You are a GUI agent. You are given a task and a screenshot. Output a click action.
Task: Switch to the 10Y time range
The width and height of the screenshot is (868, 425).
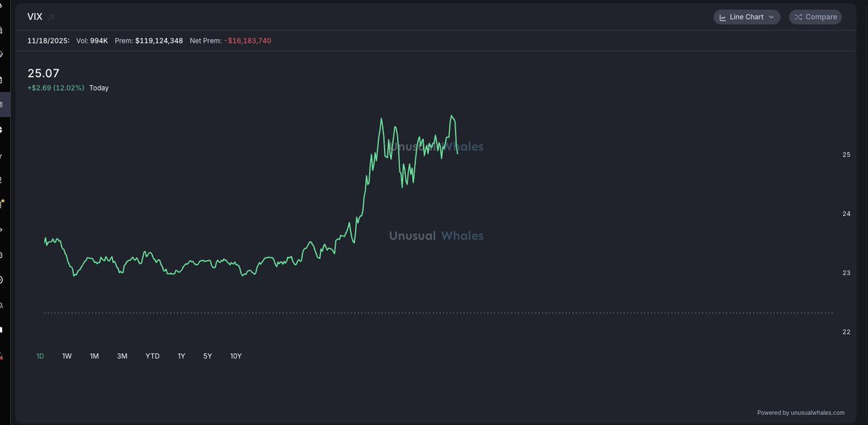[236, 356]
